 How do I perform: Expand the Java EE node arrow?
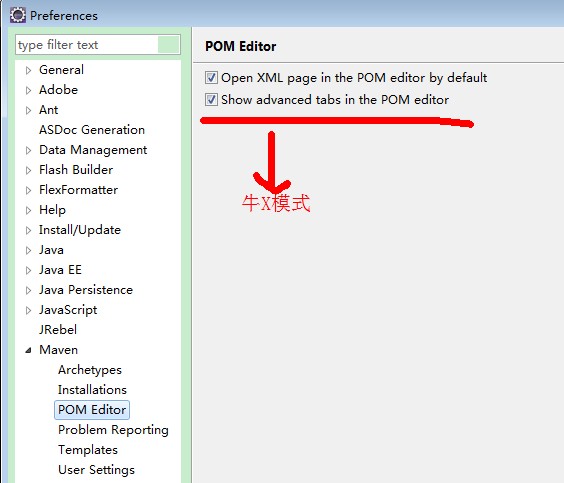[28, 270]
